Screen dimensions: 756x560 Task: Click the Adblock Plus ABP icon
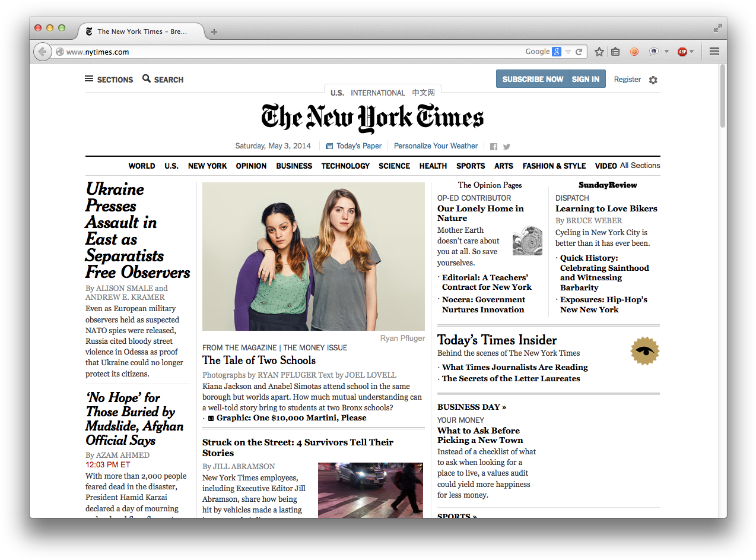coord(682,52)
